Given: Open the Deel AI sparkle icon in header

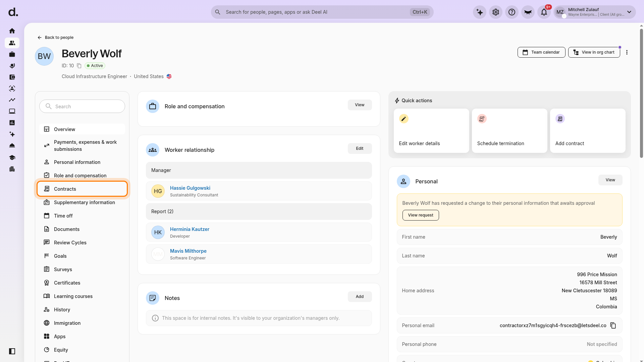Looking at the screenshot, I should (480, 12).
